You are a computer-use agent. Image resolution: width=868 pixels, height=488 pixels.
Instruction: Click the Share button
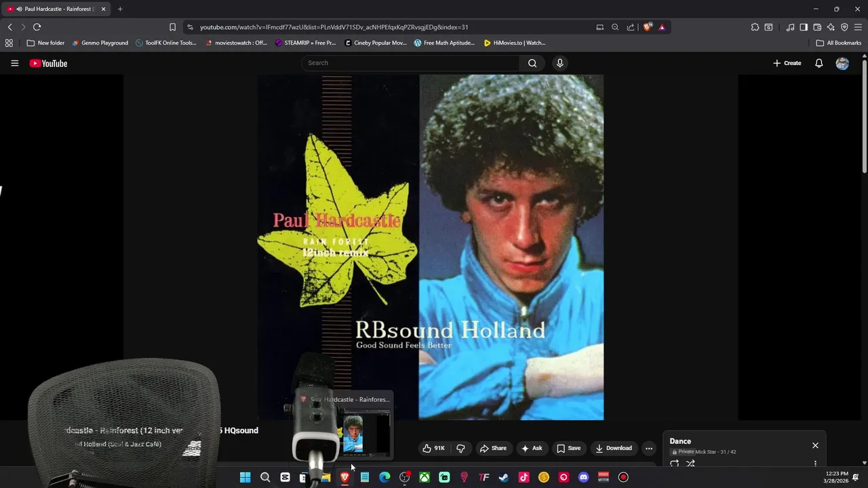pos(493,448)
